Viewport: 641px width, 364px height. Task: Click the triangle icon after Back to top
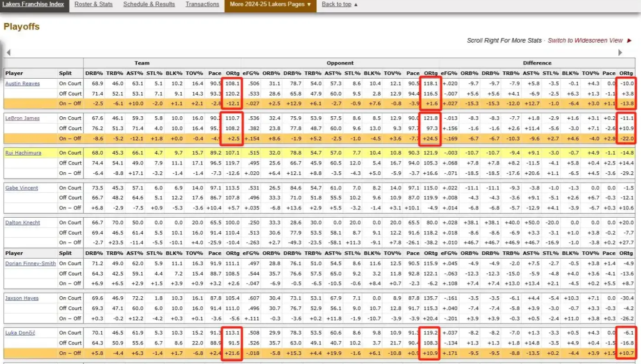coord(356,5)
